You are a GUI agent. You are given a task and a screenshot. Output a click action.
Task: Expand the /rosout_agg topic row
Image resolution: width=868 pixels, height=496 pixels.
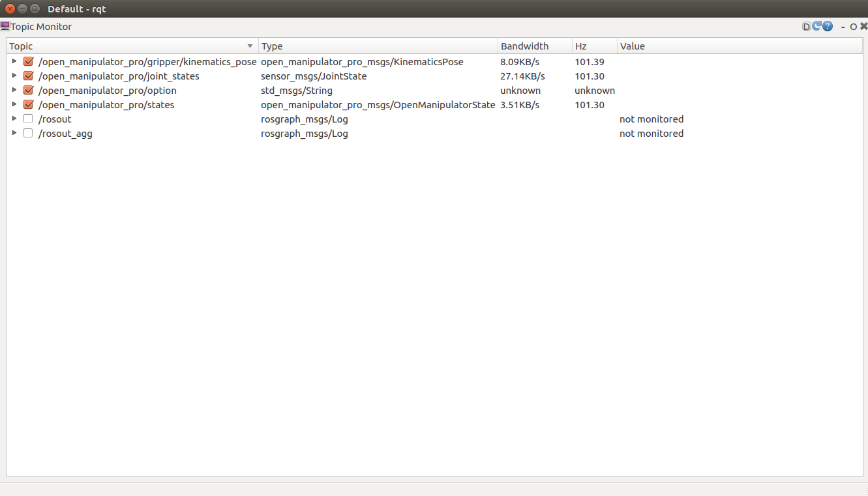tap(14, 134)
